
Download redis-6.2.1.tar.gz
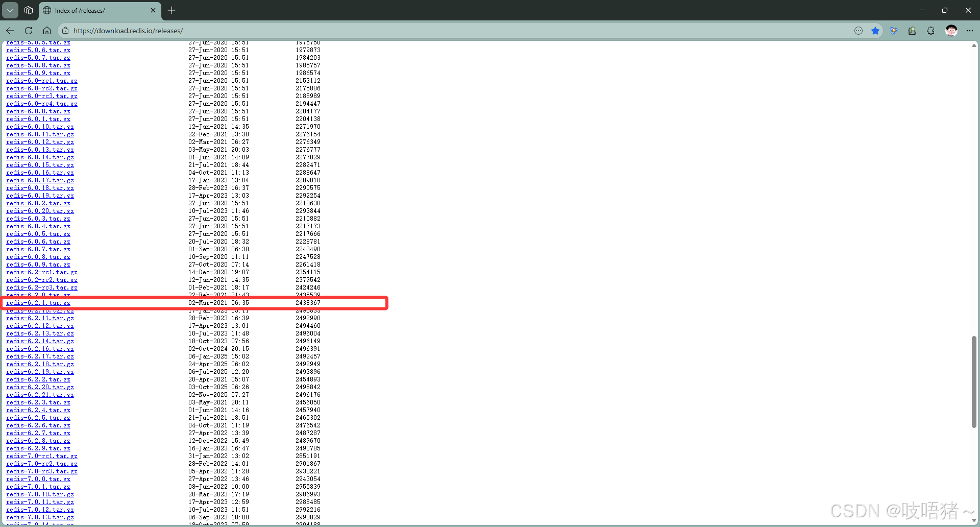click(x=38, y=303)
